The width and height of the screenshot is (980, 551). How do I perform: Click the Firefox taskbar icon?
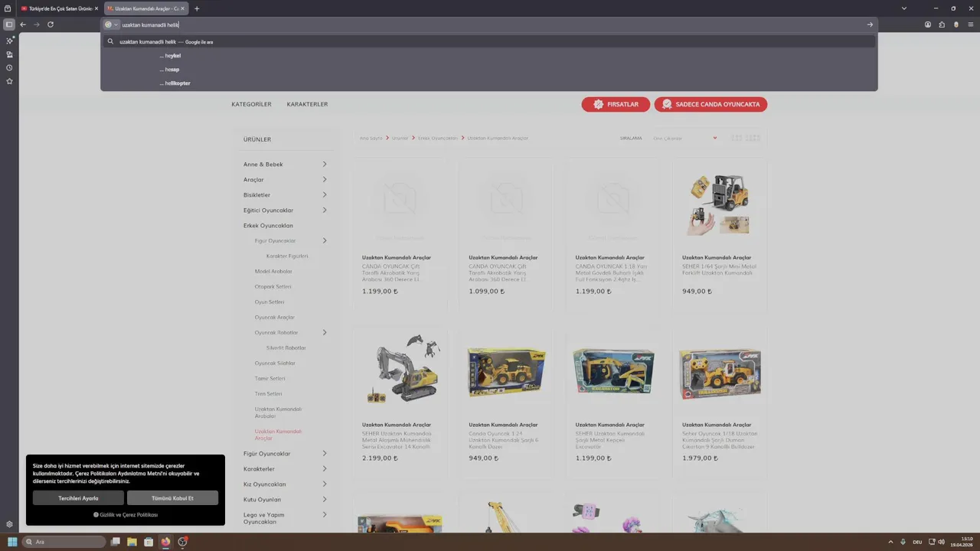165,542
